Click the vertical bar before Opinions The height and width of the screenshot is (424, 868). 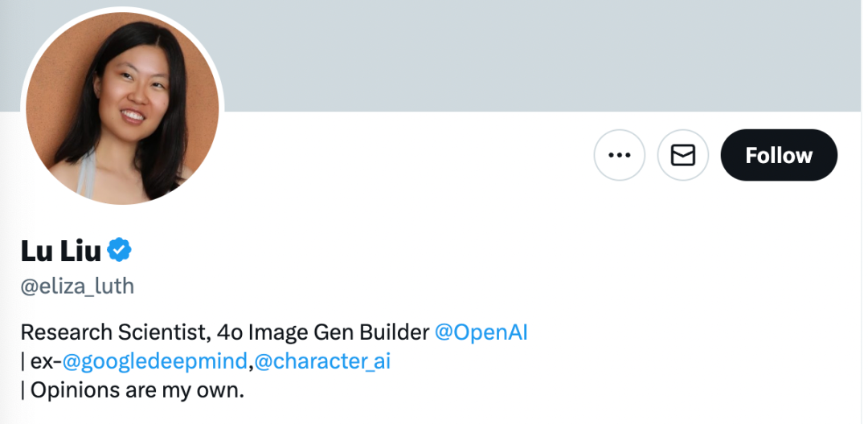pyautogui.click(x=23, y=391)
